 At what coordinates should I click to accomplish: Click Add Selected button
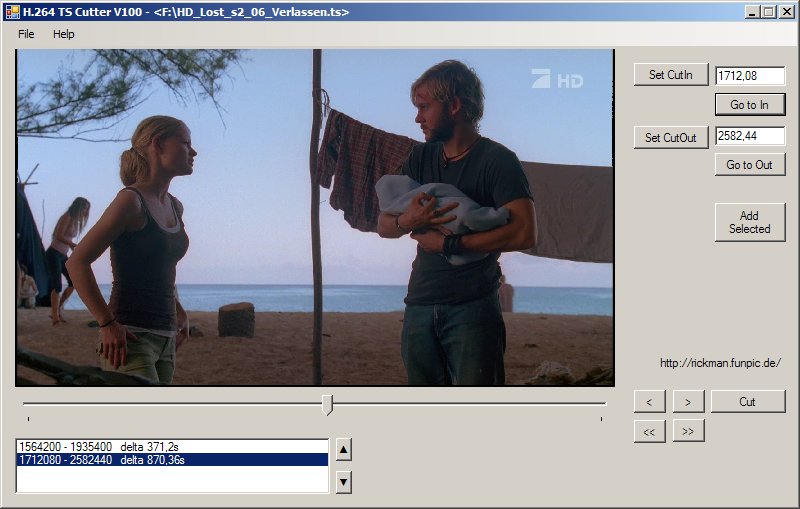pos(749,222)
